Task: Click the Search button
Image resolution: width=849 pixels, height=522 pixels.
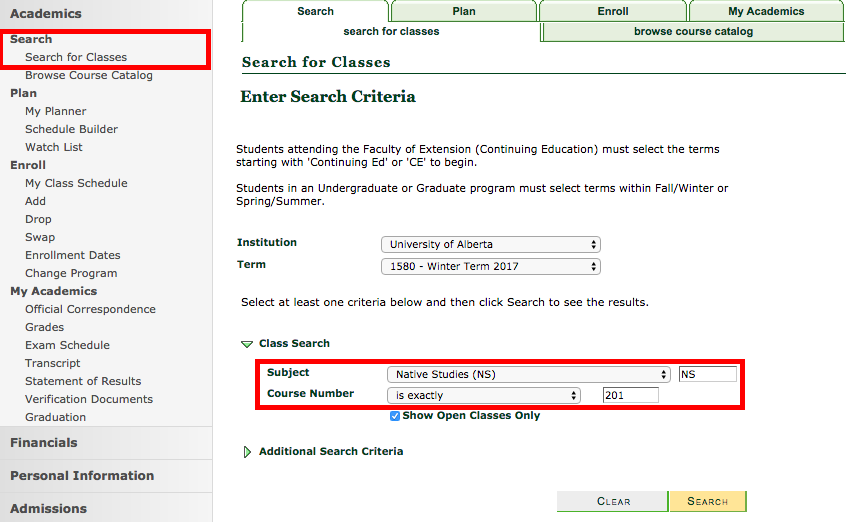Action: click(x=707, y=501)
